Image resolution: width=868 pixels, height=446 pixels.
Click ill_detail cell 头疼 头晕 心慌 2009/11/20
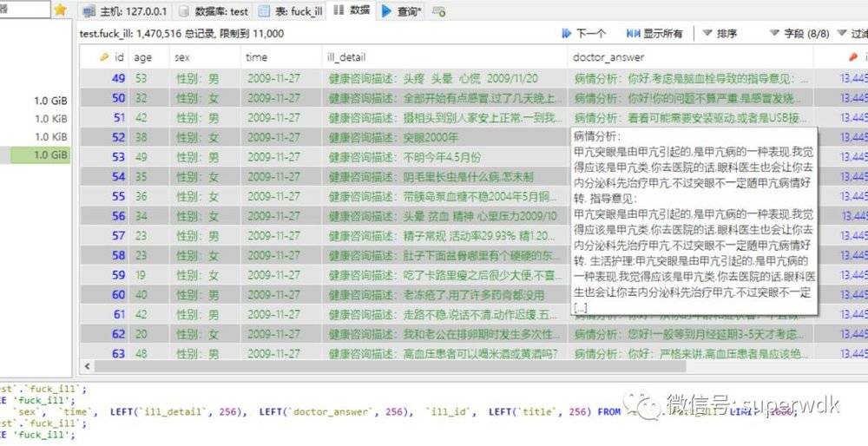444,79
